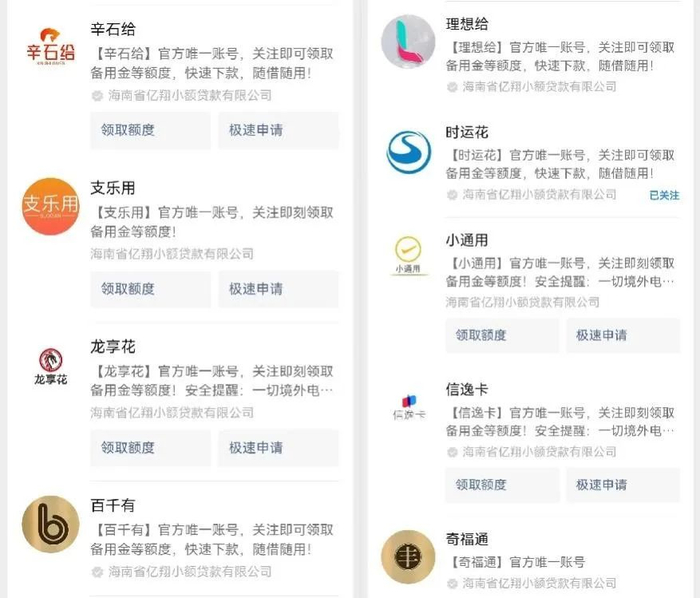Viewport: 700px width, 598px height.
Task: Click 领取额度 under 辛石给
Action: 150,130
